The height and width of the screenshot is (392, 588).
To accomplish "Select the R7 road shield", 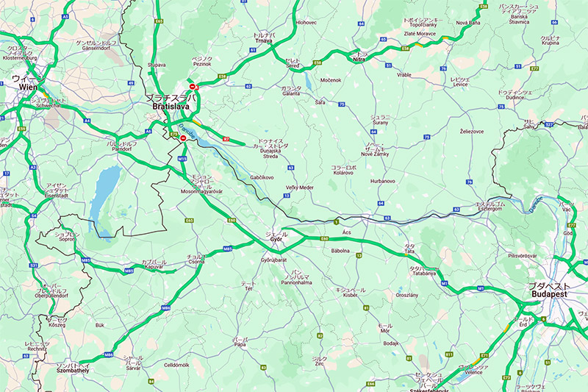I will pyautogui.click(x=226, y=139).
